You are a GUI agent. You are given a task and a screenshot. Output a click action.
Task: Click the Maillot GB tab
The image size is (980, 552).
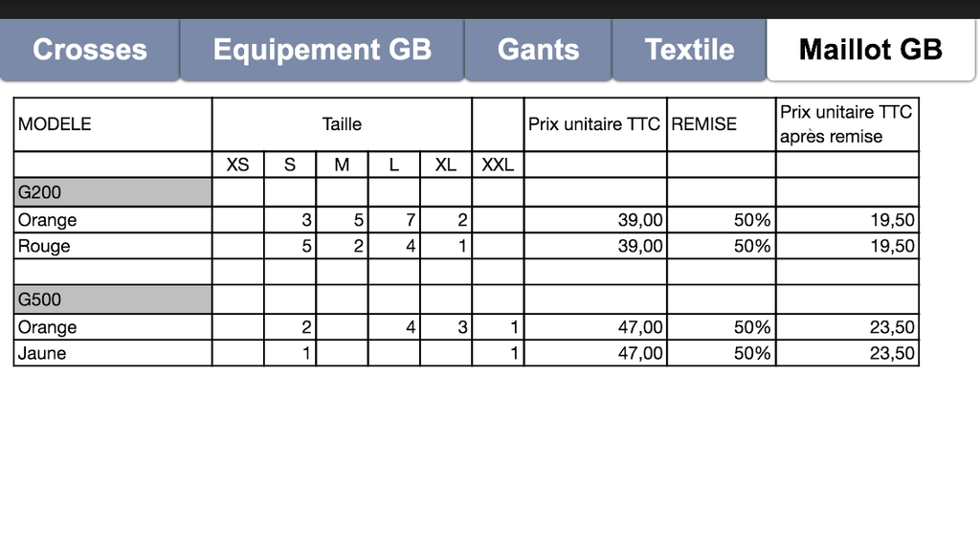[x=870, y=50]
